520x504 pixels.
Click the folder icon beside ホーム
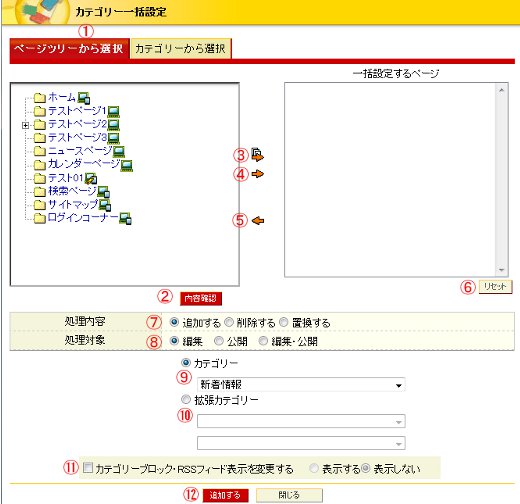click(x=40, y=97)
